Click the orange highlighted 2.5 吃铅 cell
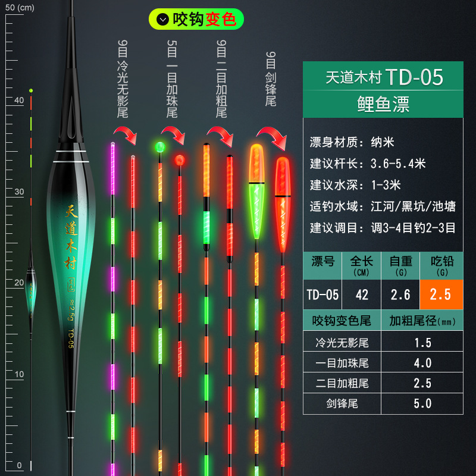 pos(441,295)
